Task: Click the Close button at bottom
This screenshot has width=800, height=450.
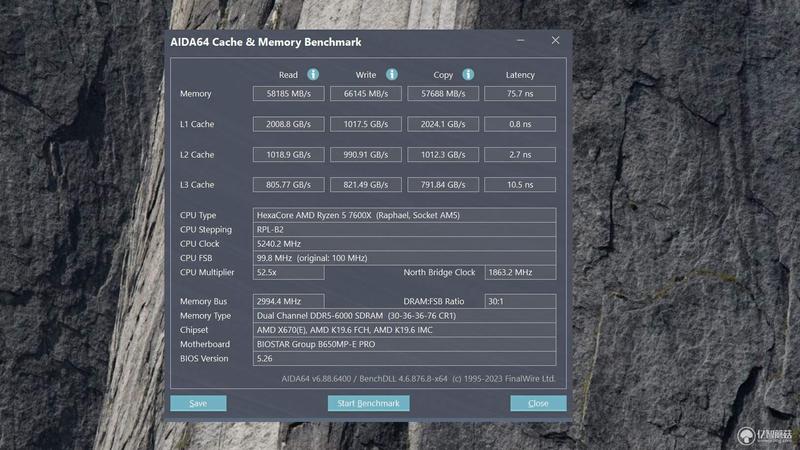Action: pos(538,403)
